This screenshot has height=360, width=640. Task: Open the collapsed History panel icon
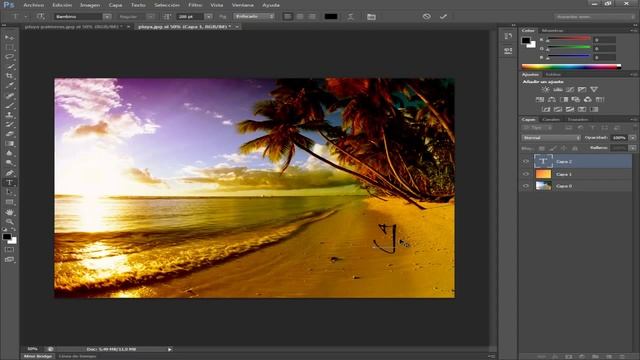(508, 36)
